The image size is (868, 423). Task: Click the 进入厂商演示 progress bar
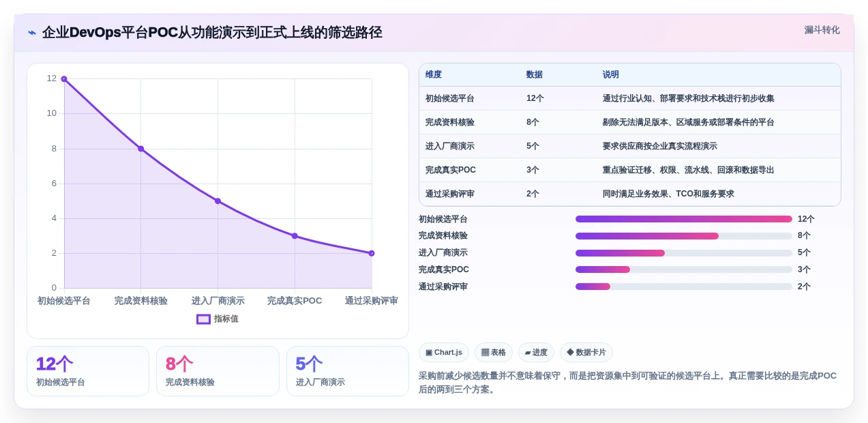(x=684, y=253)
